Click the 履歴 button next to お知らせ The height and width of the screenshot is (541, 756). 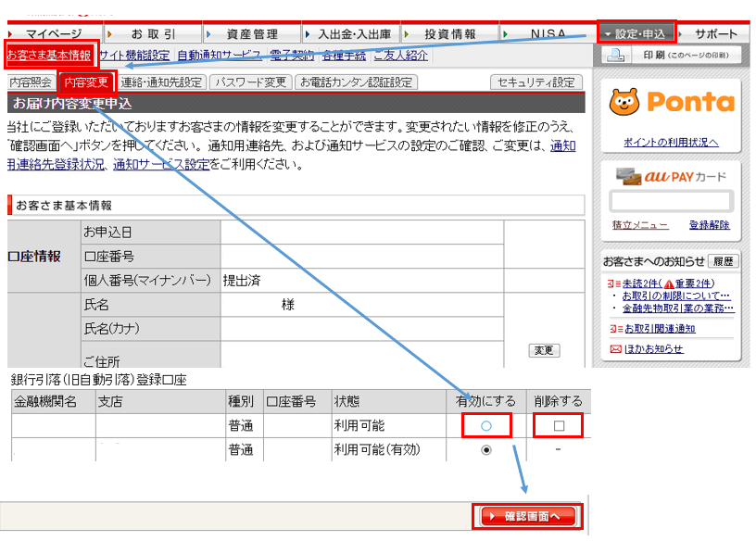coord(724,262)
